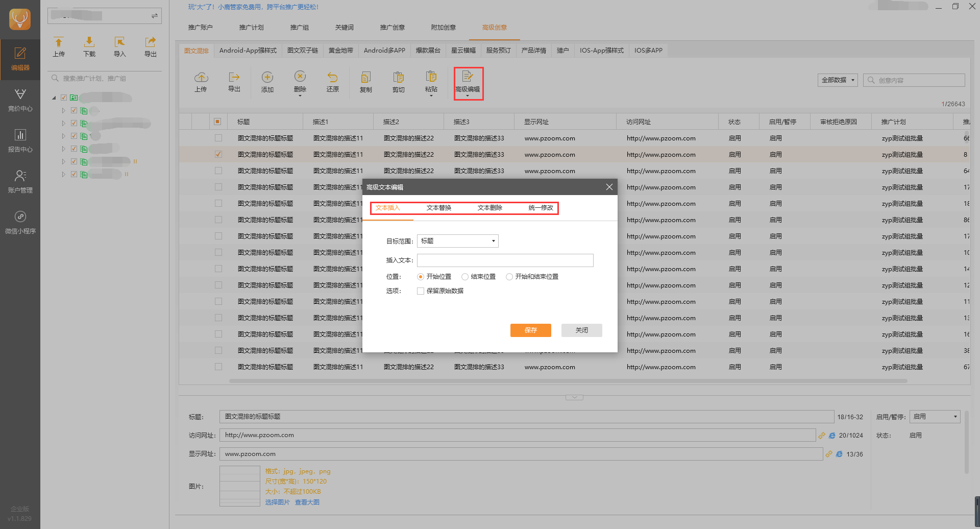Click the 搜索推广计划 search field

pyautogui.click(x=105, y=79)
